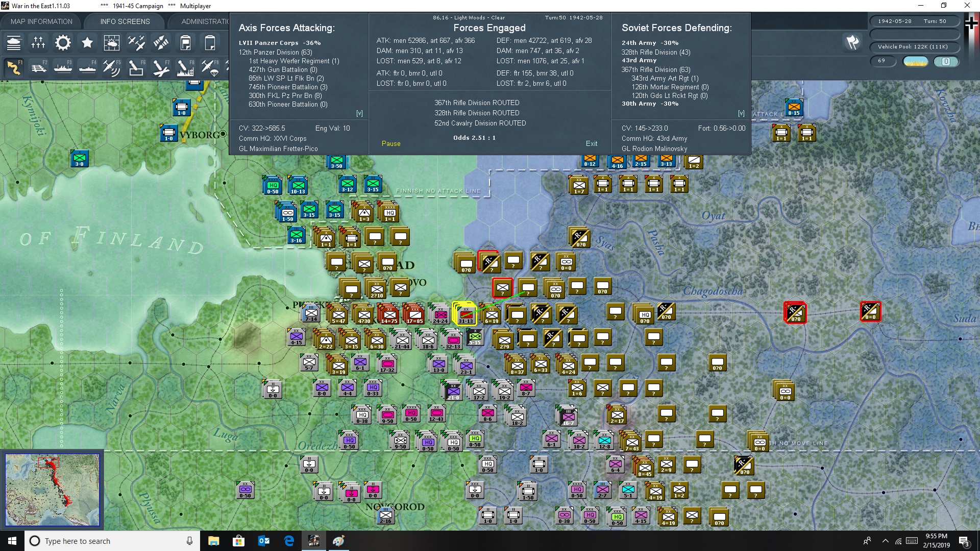Click the 24th Army header
The image size is (980, 551).
pos(650,43)
